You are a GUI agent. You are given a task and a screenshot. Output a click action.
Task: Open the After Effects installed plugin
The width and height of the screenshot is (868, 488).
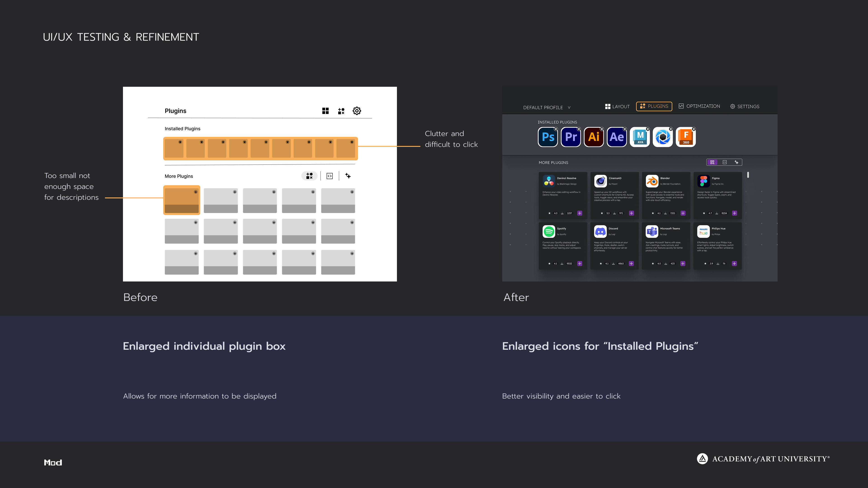point(617,137)
